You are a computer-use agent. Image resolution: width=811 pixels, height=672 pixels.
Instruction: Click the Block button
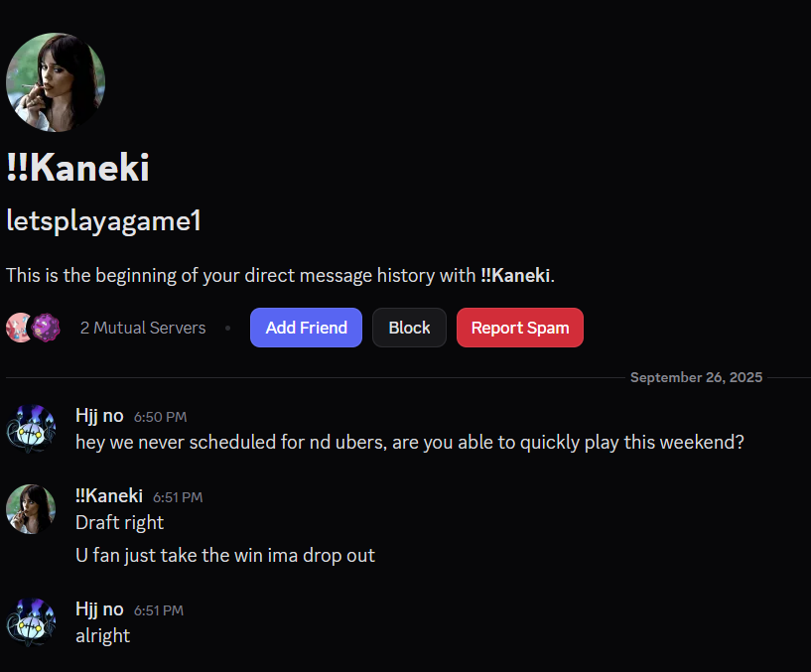(409, 328)
